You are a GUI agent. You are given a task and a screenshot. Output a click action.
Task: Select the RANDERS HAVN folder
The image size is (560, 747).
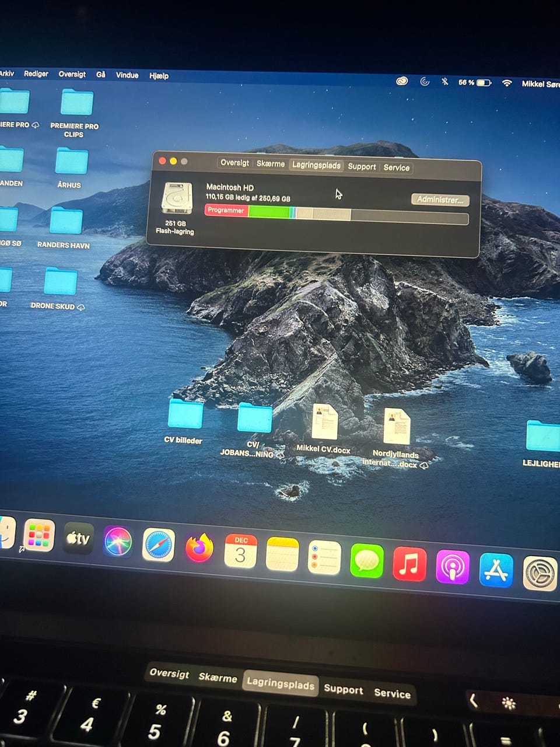pos(65,228)
